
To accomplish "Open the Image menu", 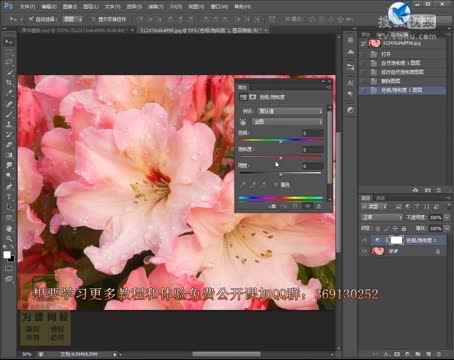I will pos(70,7).
